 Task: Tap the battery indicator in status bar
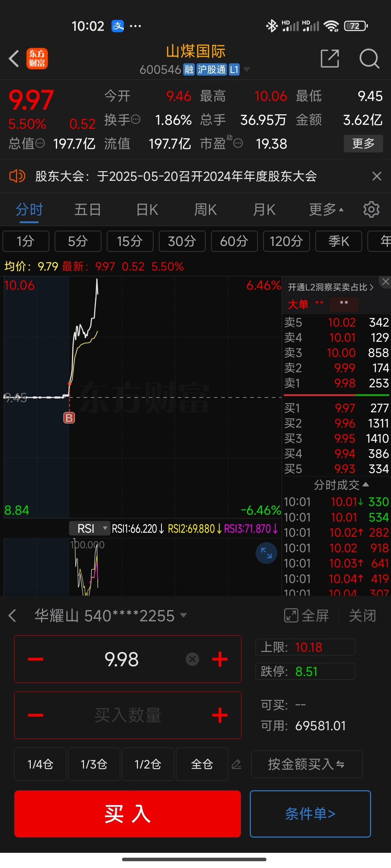click(x=356, y=26)
